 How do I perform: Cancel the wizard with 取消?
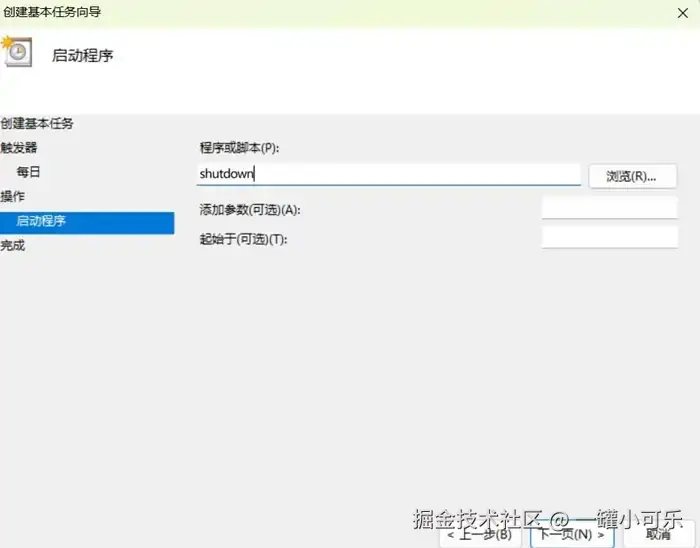(658, 535)
